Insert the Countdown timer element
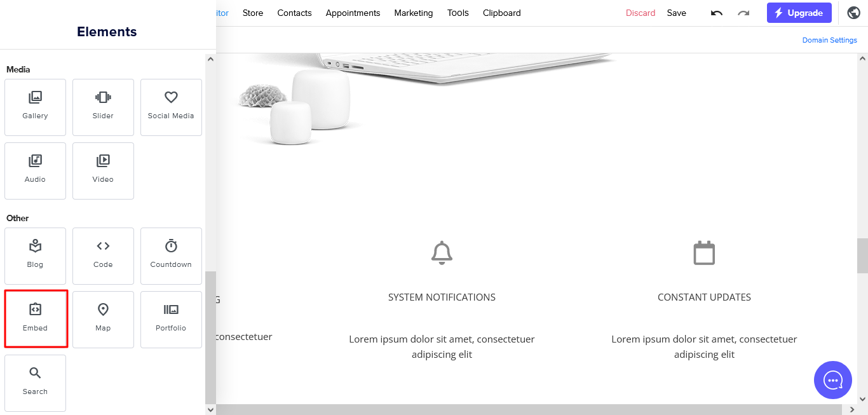The width and height of the screenshot is (868, 415). (x=171, y=256)
